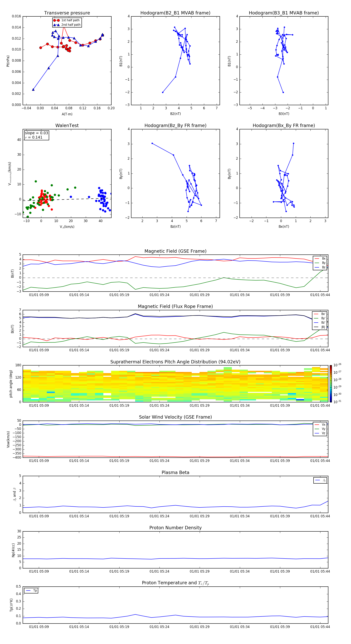Click the 'Magnetic Field (Flux Rope Frame)' title
Viewport: 351px width, 644px height.
pos(175,307)
